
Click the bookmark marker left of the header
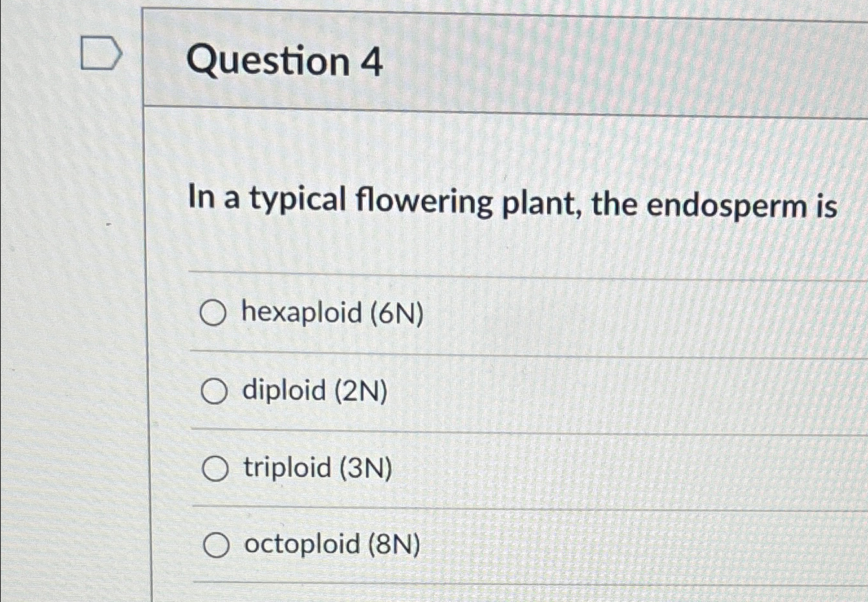(x=102, y=53)
